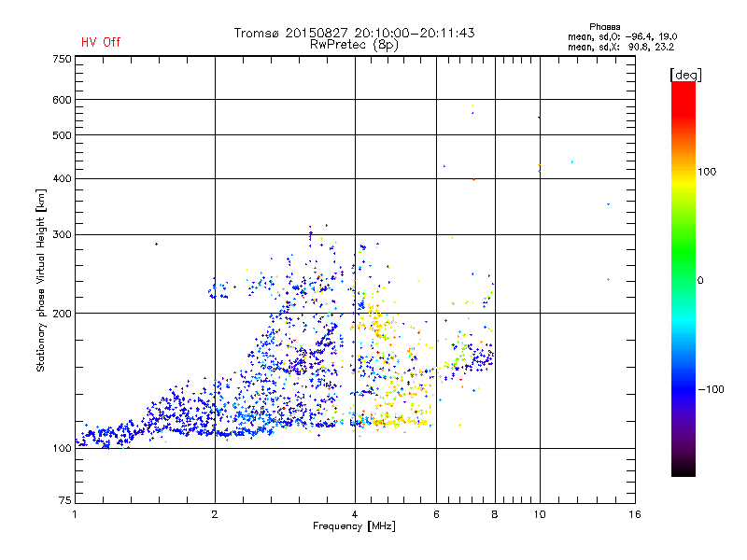Image resolution: width=747 pixels, height=560 pixels.
Task: Click the y-axis tick label '500'
Action: (62, 135)
